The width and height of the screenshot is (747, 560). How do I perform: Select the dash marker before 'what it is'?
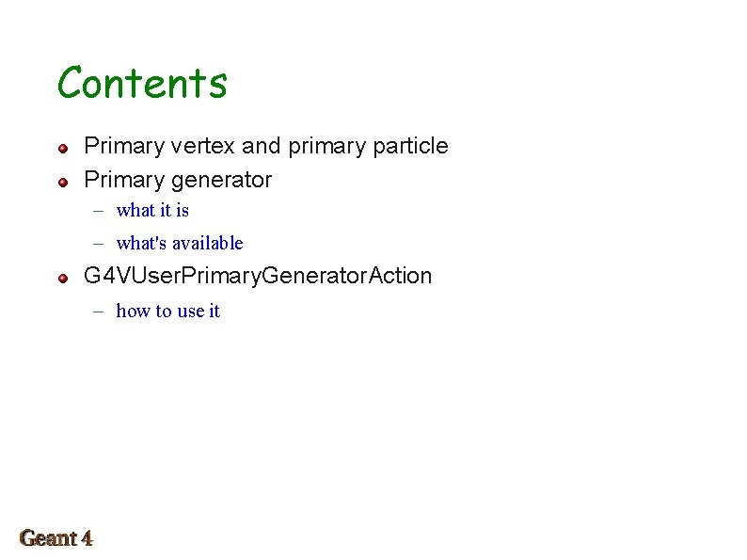coord(99,211)
